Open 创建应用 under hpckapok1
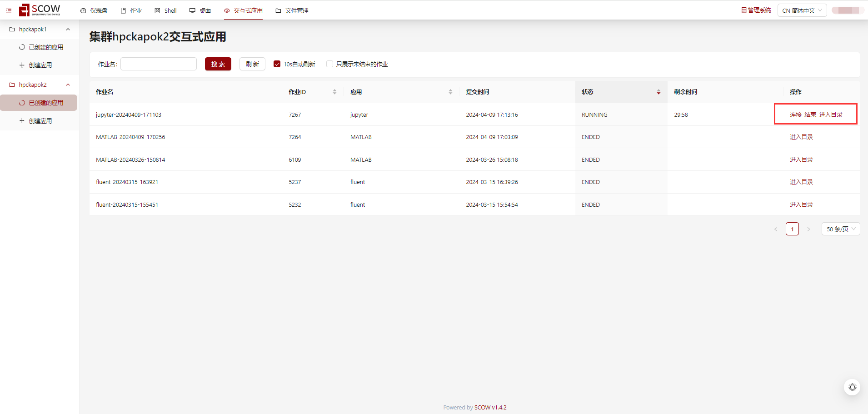 [39, 65]
